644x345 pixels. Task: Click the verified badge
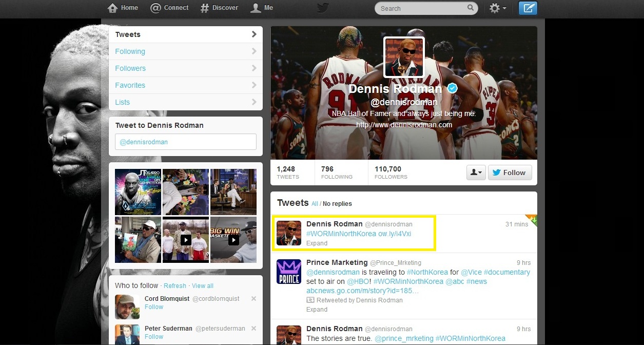tap(452, 88)
